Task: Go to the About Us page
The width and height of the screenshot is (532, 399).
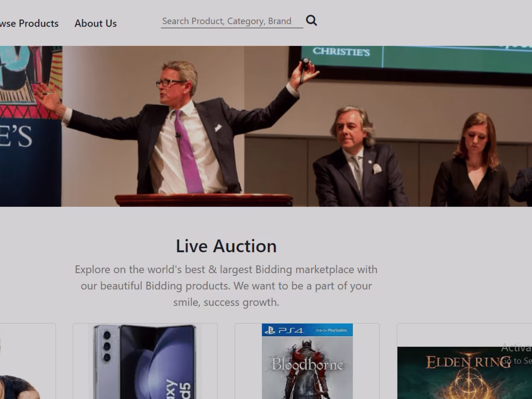Action: click(x=95, y=23)
